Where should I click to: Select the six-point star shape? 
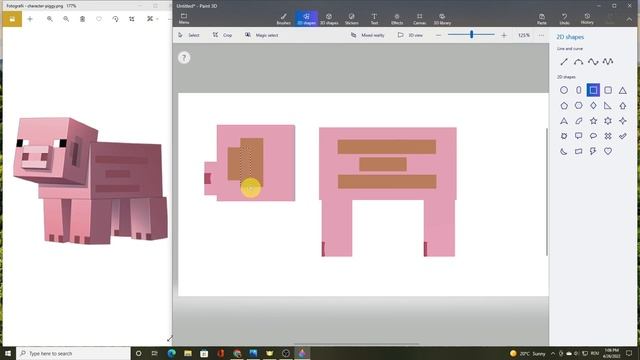(x=608, y=121)
